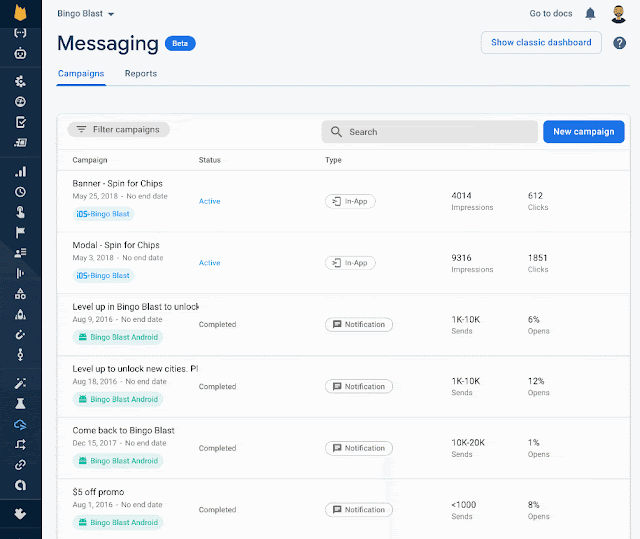The width and height of the screenshot is (640, 539).
Task: Click '4014 Impressions' in Banner row
Action: pyautogui.click(x=472, y=201)
